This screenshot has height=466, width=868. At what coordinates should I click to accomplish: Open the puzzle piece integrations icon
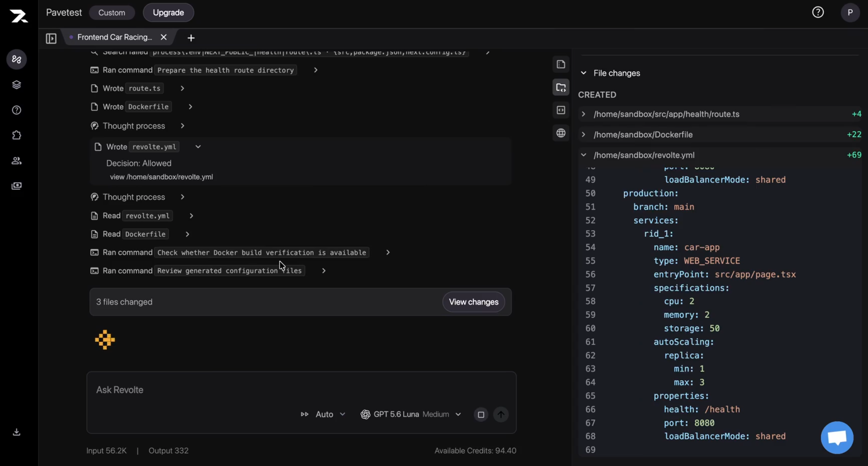click(x=17, y=135)
